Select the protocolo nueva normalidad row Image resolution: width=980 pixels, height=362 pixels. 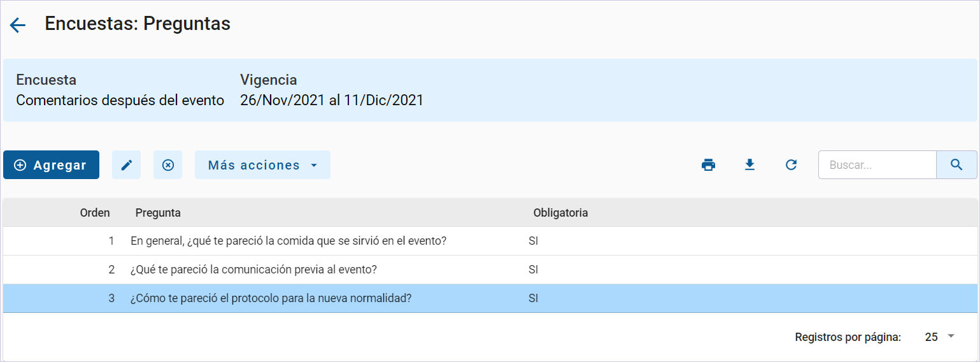tap(271, 298)
